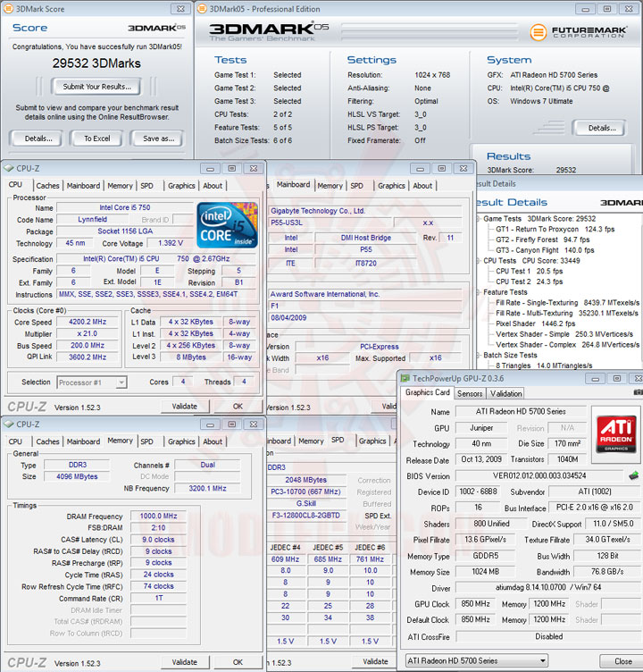Click the Bus Speed 200.0 MHz field

click(x=88, y=346)
